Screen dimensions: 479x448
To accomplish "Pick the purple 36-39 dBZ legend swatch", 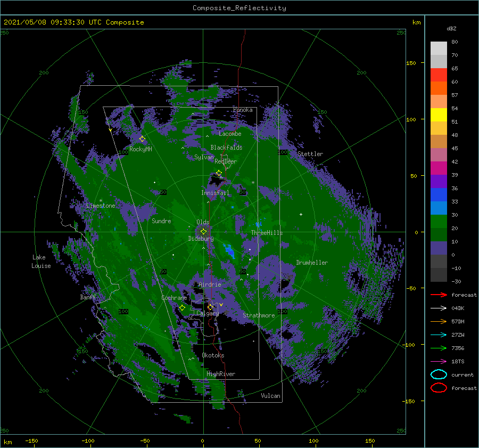I will pos(439,182).
